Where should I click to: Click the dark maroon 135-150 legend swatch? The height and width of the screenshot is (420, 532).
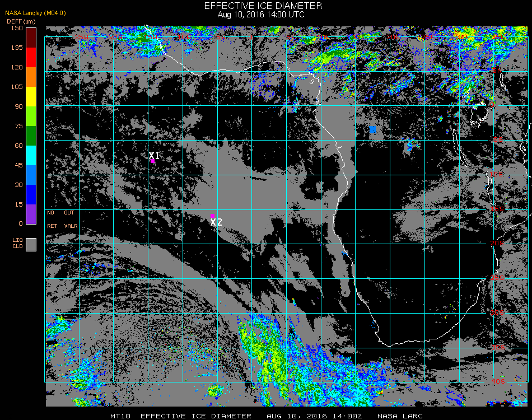[31, 38]
